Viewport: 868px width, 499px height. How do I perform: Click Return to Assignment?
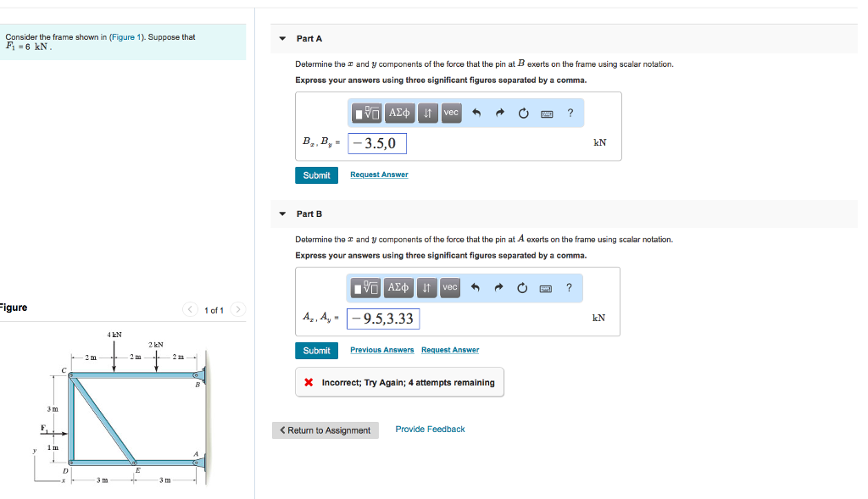(325, 430)
